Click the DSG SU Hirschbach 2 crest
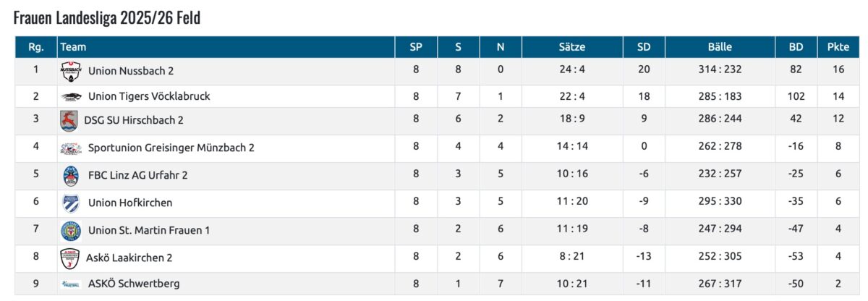868x301 pixels. [x=69, y=121]
